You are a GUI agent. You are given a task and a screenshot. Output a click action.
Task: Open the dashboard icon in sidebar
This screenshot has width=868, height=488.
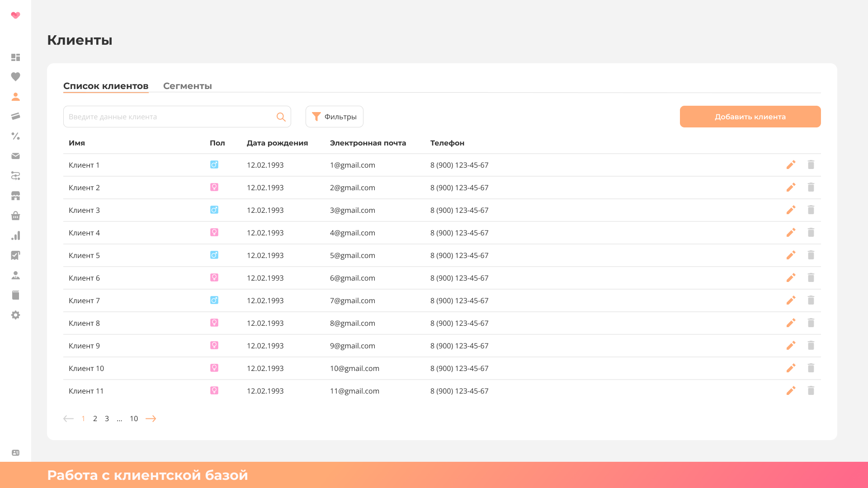pos(15,57)
